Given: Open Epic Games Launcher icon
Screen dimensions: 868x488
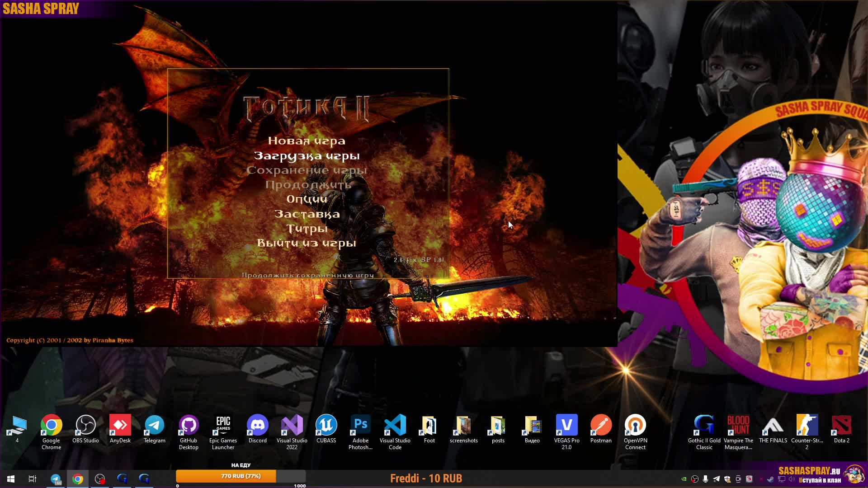Looking at the screenshot, I should click(x=223, y=426).
